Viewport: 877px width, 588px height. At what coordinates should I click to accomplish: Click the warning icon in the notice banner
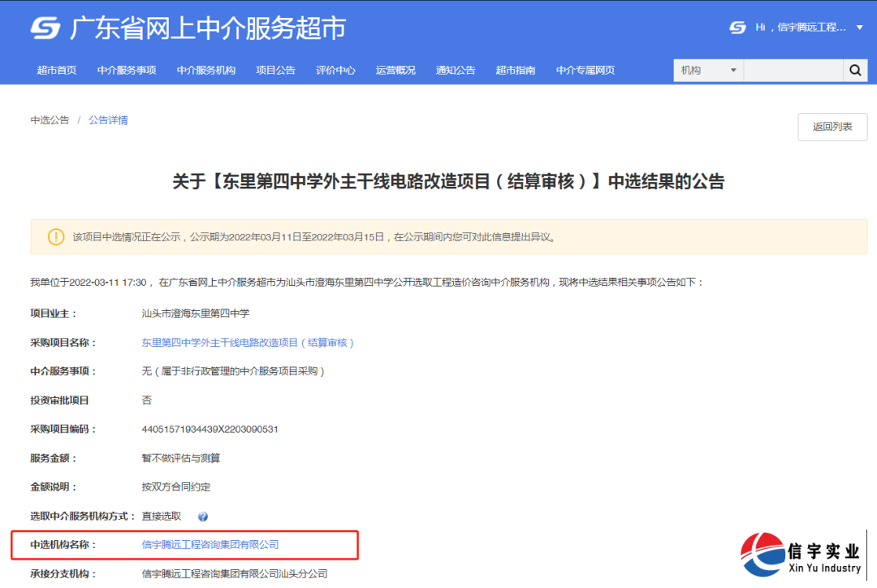55,237
